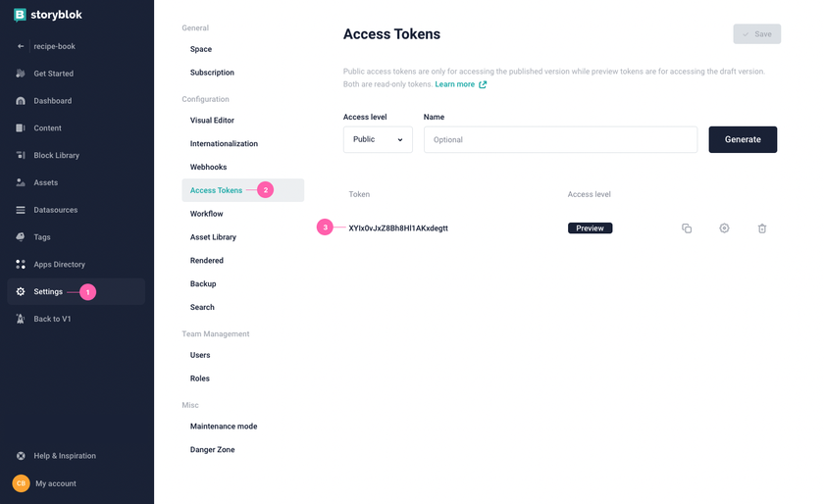Click the token string XYIx0vJxZ8Bh8HI1AKxdegtt

(398, 228)
